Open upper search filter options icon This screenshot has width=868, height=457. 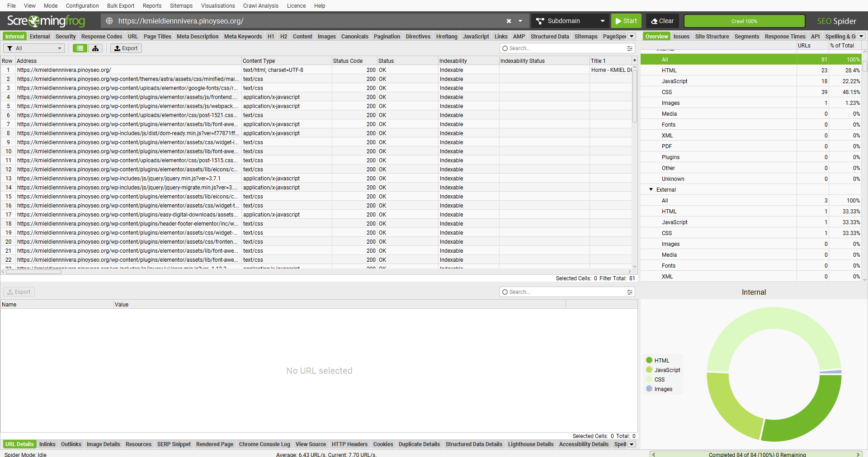pyautogui.click(x=629, y=48)
